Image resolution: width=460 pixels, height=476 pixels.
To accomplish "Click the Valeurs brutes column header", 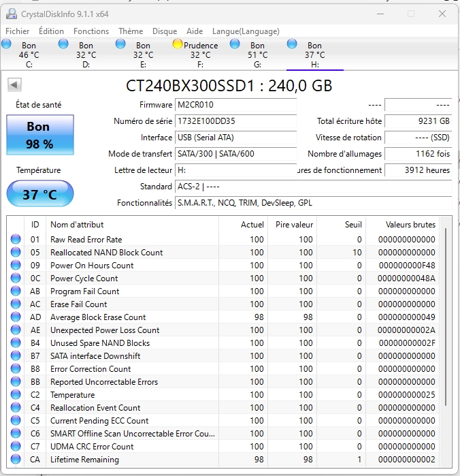I will pyautogui.click(x=410, y=225).
